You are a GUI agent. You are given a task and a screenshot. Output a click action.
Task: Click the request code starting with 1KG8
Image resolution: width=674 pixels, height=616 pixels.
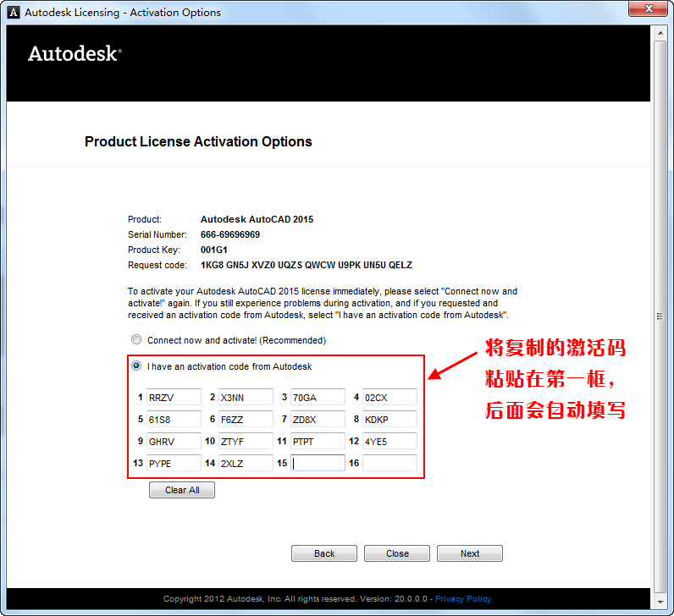pos(306,265)
